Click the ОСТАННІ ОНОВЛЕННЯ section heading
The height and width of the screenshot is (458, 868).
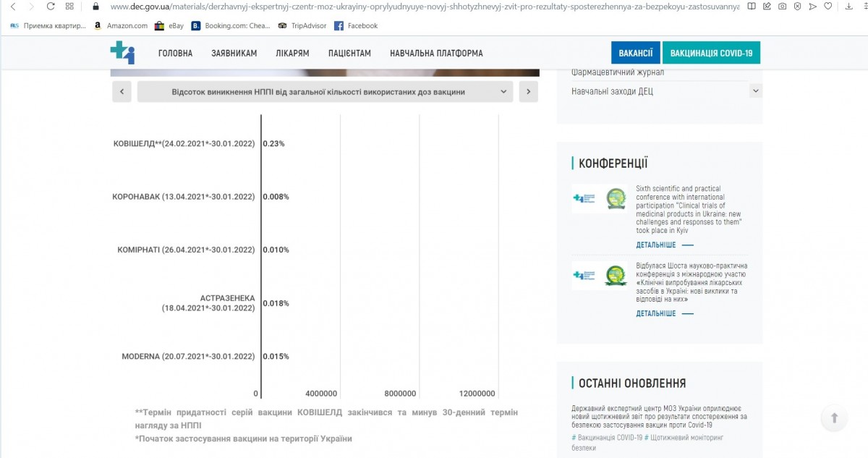point(632,383)
